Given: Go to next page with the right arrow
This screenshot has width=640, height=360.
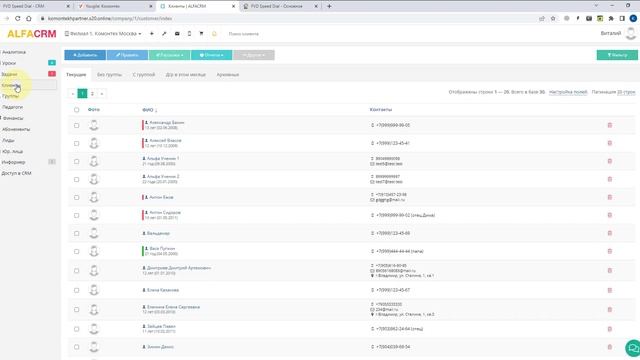Looking at the screenshot, I should (102, 93).
